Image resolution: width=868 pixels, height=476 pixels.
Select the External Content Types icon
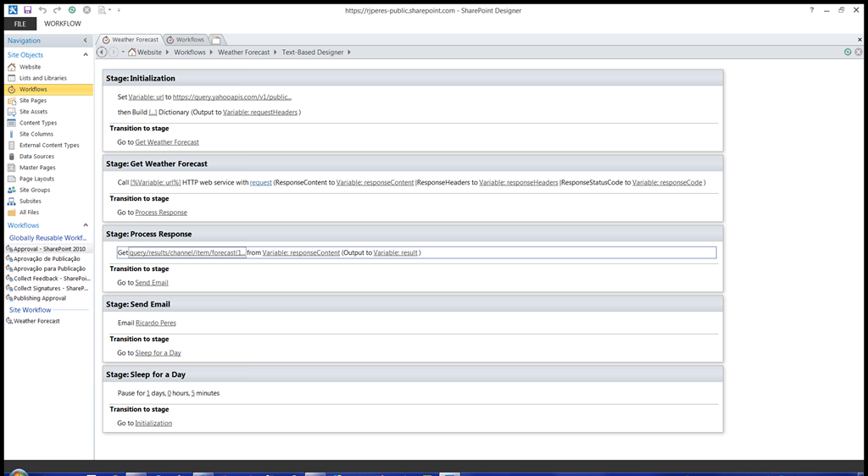(x=12, y=145)
